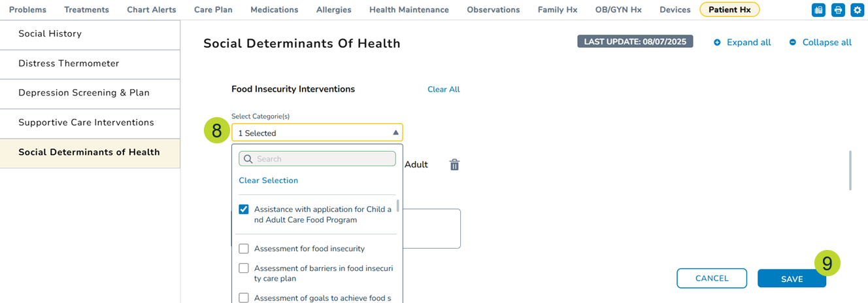Check Assessment for food insecurity
Screen dimensions: 868x303
click(244, 249)
